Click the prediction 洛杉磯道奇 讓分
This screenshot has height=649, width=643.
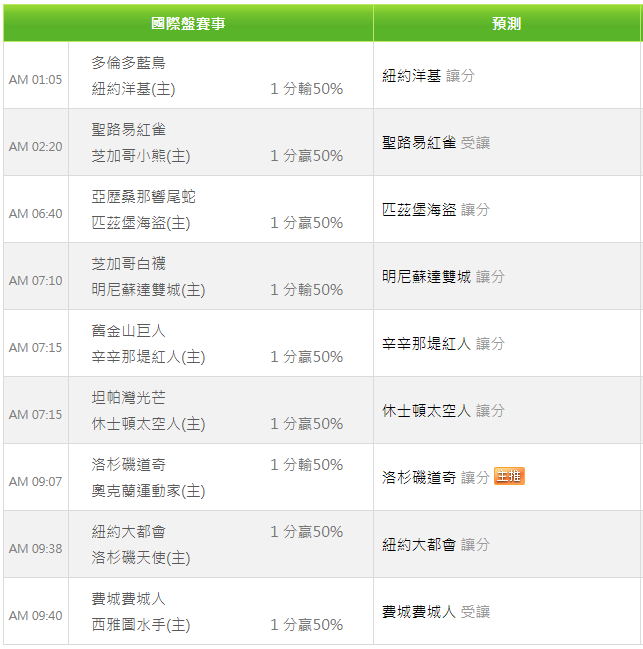[436, 478]
